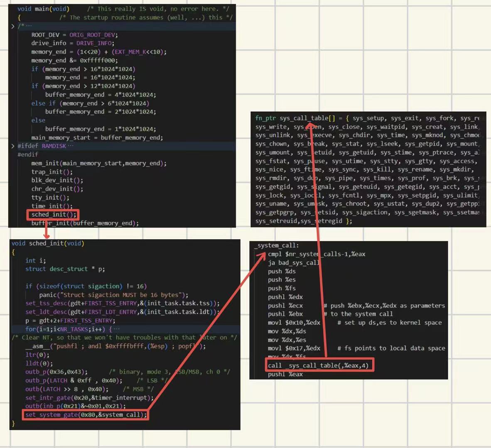Unfold the collapsed for(i=1;i<NR_TASKS;i++) loop body
491x448 pixels.
point(116,329)
